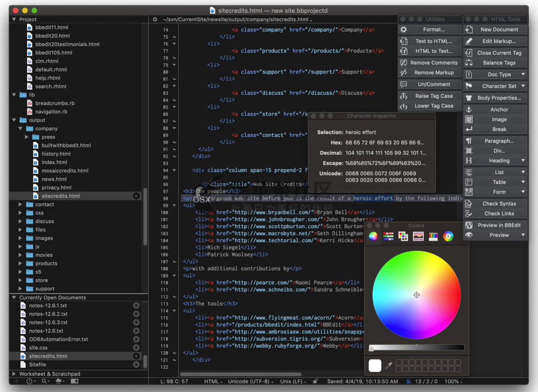The width and height of the screenshot is (538, 392).
Task: Open the last color picker tab
Action: click(x=448, y=236)
